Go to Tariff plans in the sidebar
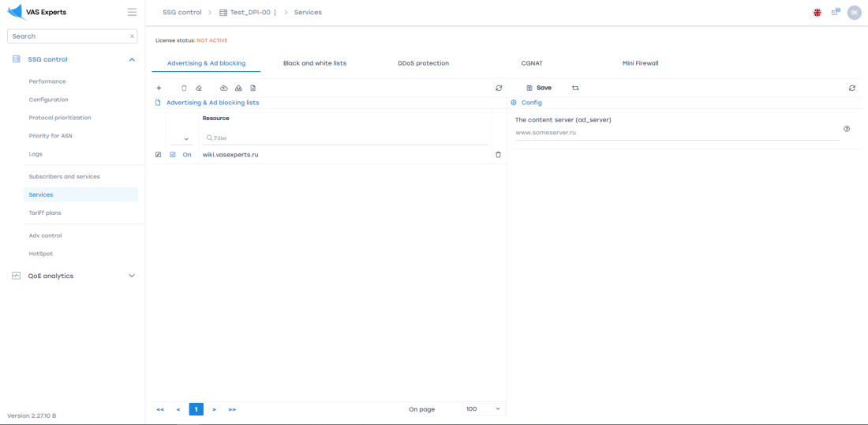The image size is (868, 425). [x=45, y=212]
